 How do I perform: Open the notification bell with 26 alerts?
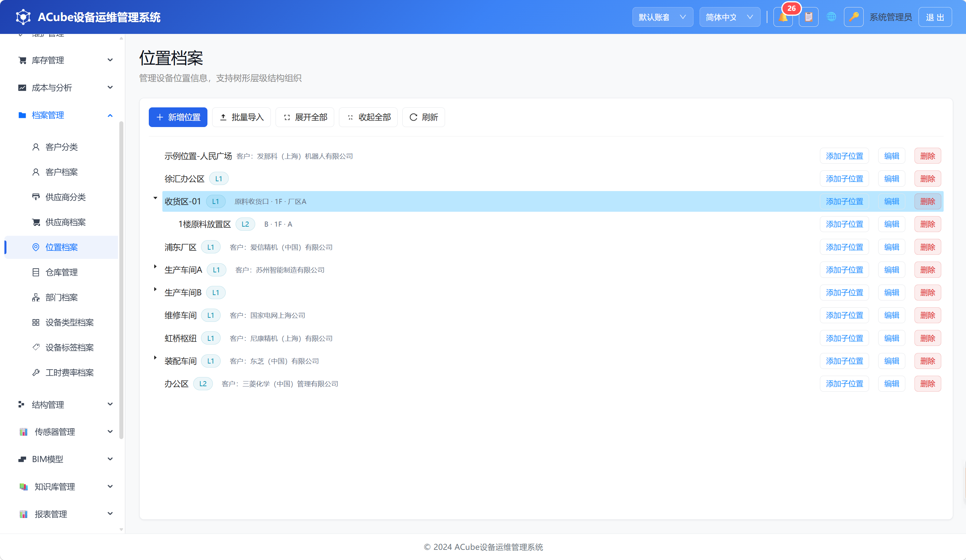[783, 17]
